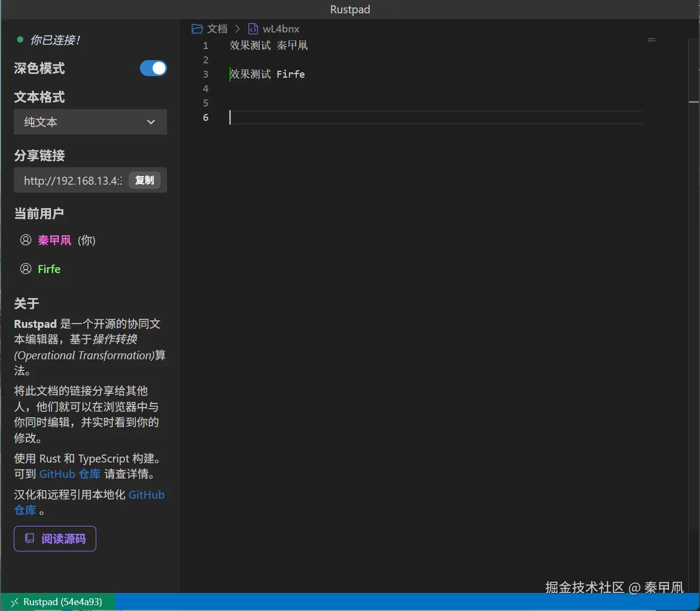Click the wL4bnx document name
This screenshot has height=611, width=700.
click(281, 29)
